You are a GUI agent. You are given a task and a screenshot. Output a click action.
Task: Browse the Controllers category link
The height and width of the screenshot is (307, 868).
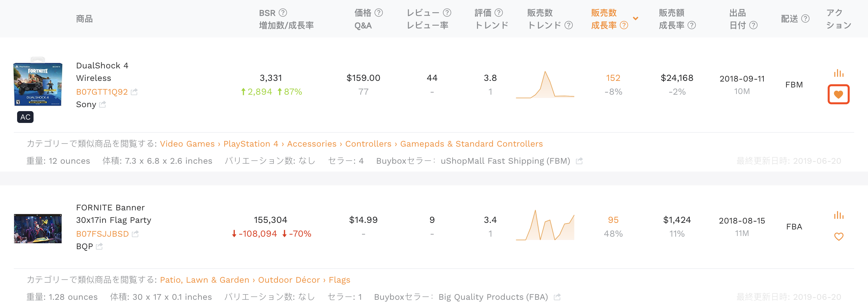pyautogui.click(x=368, y=144)
